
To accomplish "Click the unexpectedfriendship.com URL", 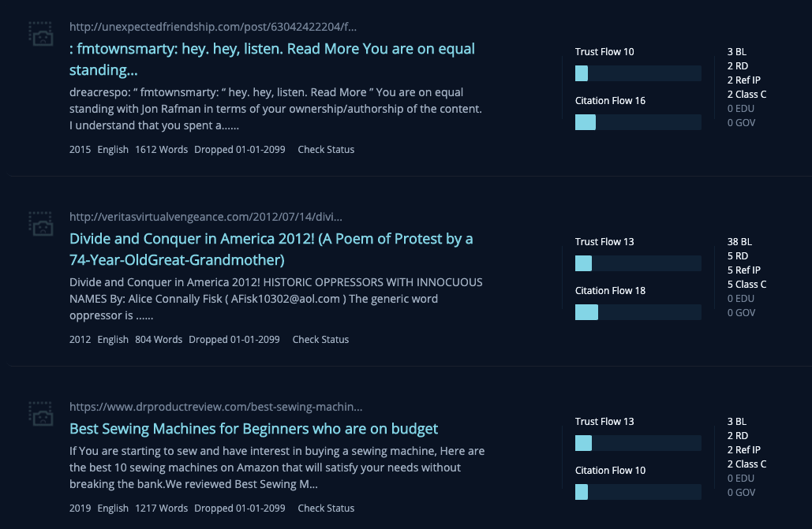I will [213, 26].
